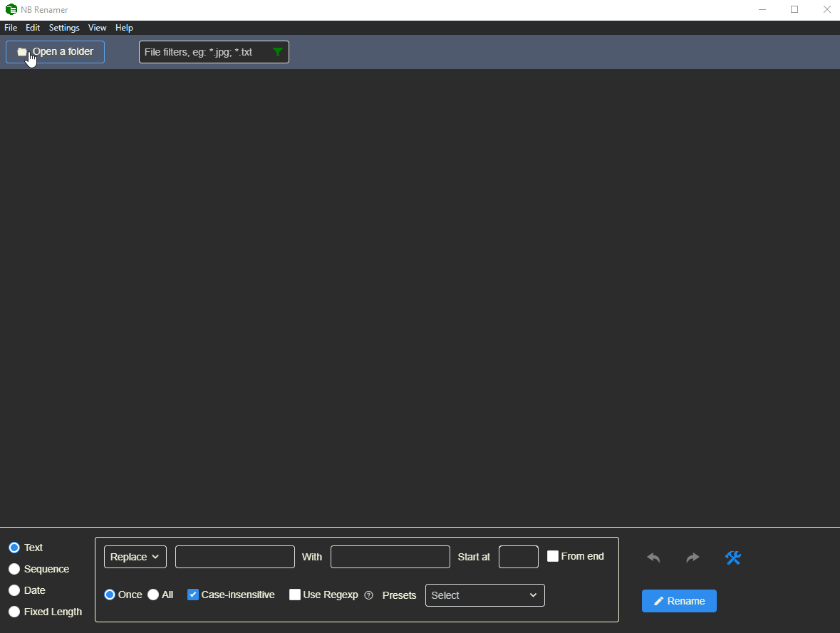
Task: Focus the Start at input field
Action: point(518,557)
